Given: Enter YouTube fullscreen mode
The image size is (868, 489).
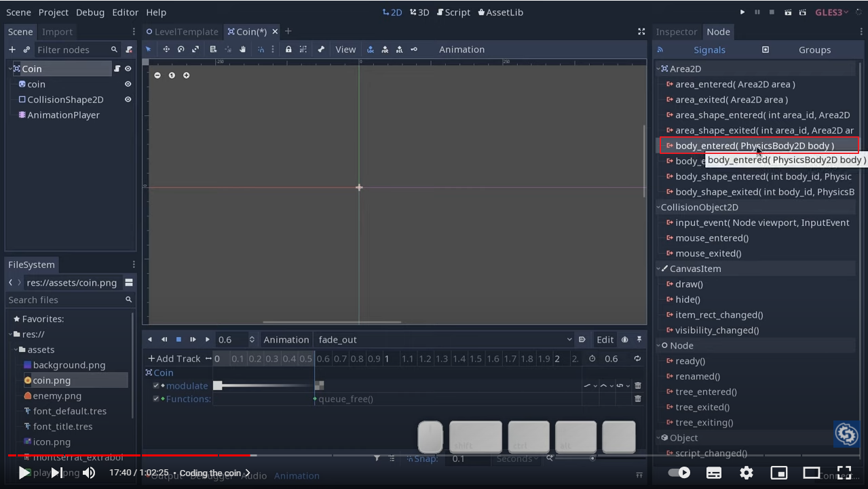Looking at the screenshot, I should 844,473.
